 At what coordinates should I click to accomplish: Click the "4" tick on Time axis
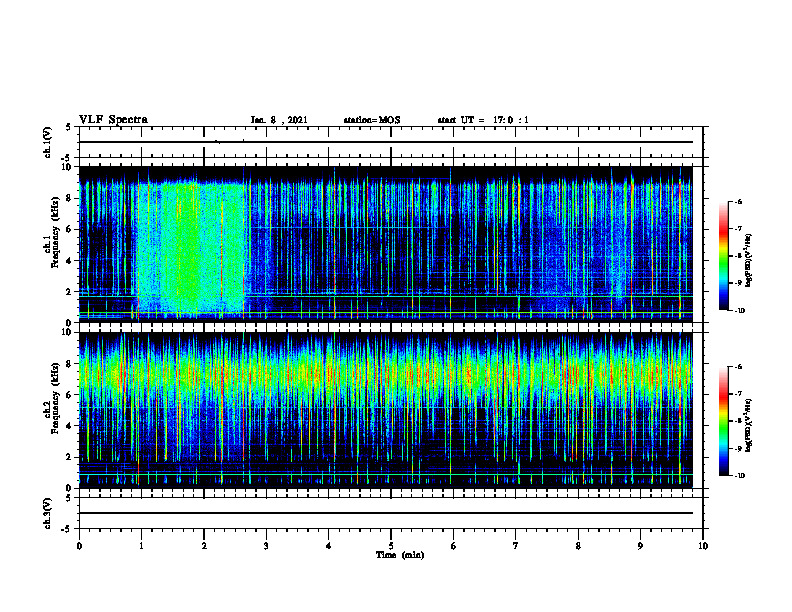coord(329,546)
